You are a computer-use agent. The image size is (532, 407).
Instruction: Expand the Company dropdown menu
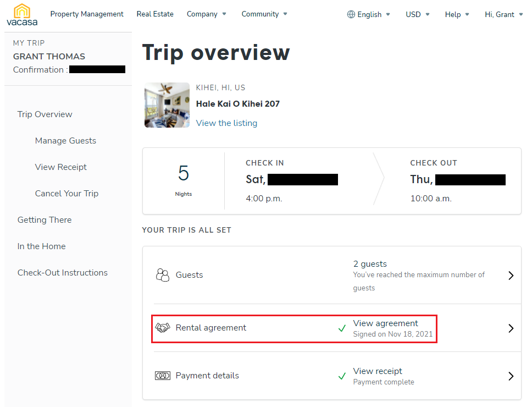tap(206, 14)
